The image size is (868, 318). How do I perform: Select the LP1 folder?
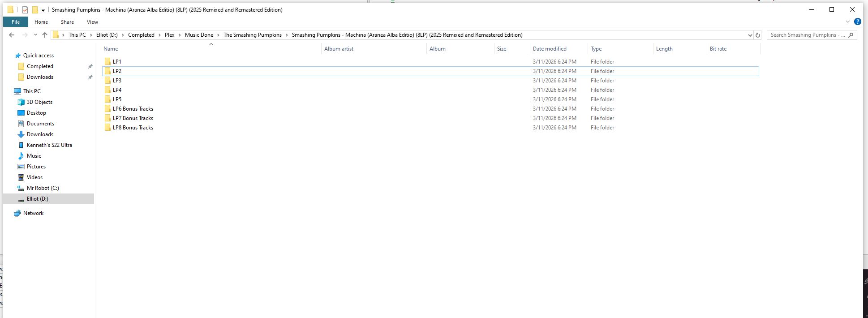(x=117, y=62)
